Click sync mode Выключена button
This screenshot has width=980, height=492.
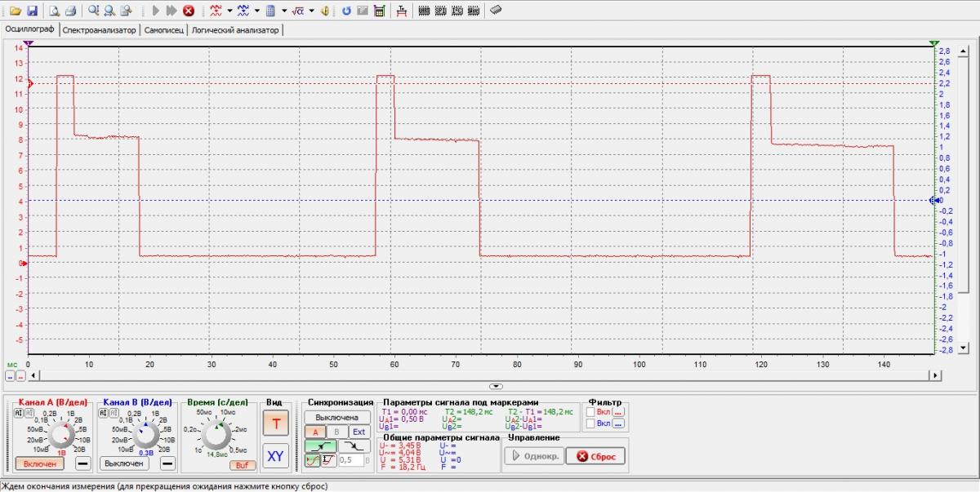pos(336,418)
